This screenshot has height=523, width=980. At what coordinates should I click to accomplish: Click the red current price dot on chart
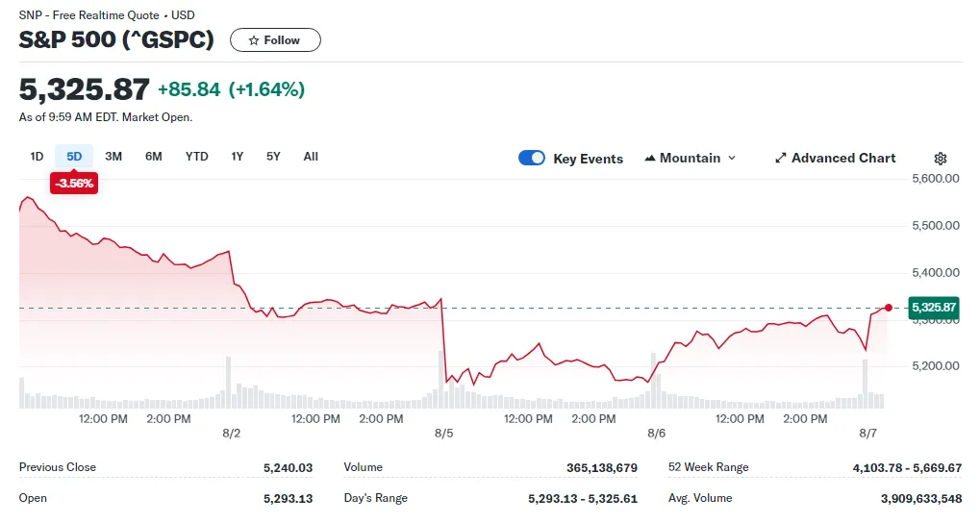click(889, 308)
